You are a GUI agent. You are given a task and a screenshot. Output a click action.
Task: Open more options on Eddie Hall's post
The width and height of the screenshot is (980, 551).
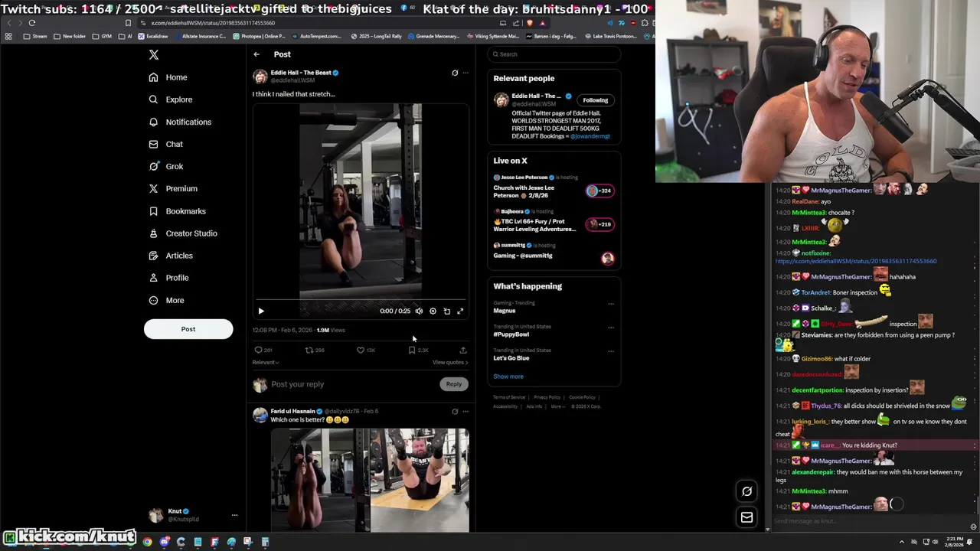point(465,73)
